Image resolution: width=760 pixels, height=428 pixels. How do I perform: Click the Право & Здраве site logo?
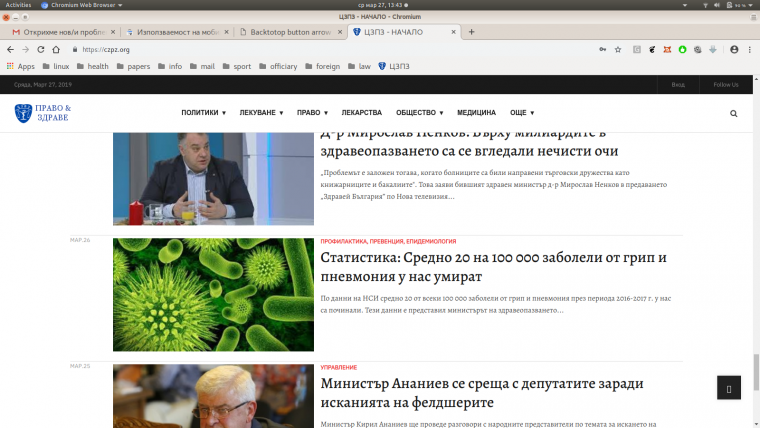[x=43, y=113]
